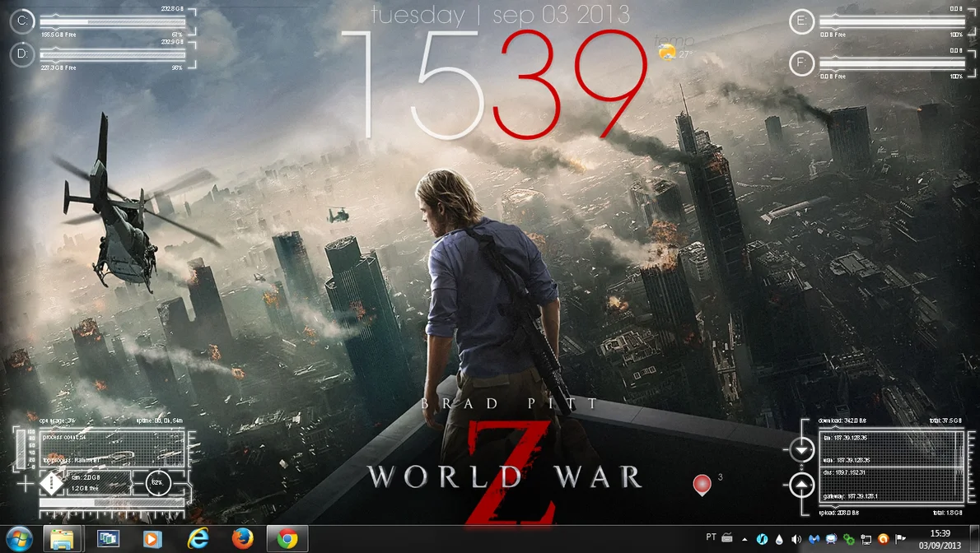
Task: Open Rainmeter via the droplet icon in the tray
Action: pyautogui.click(x=779, y=539)
